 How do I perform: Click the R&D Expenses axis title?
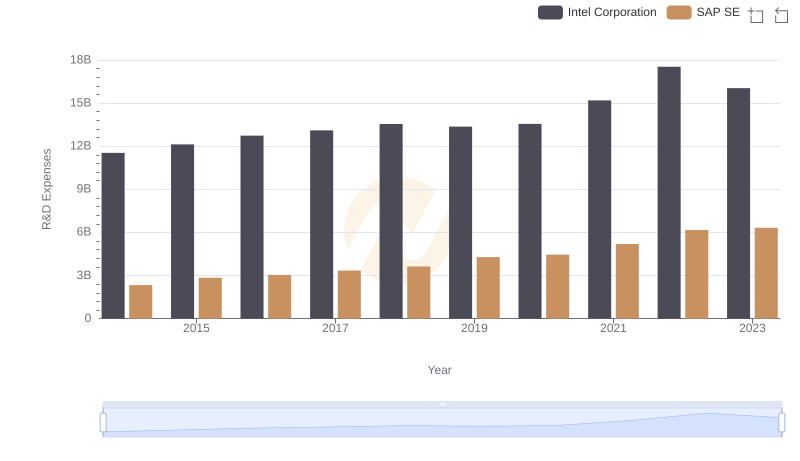pos(46,189)
